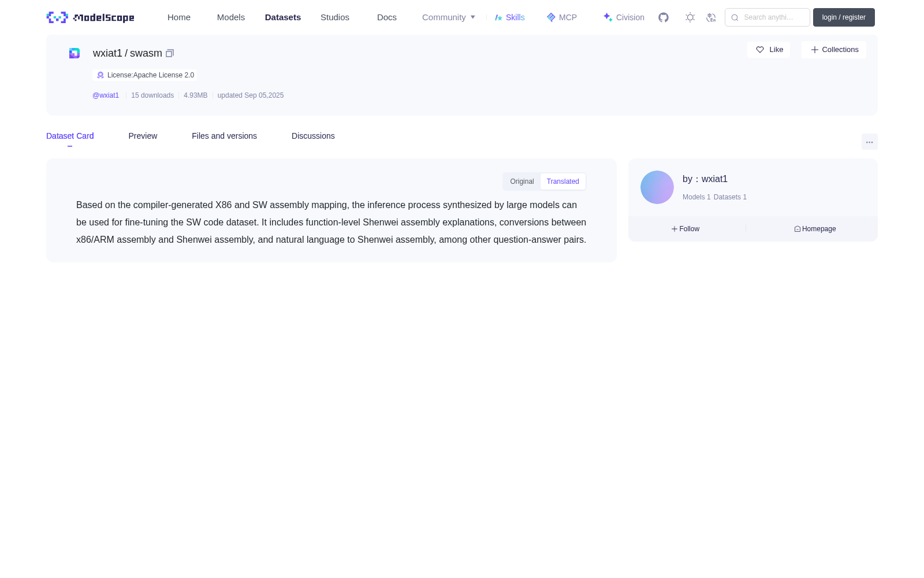Switch to the Discussions tab
Image resolution: width=924 pixels, height=578 pixels.
point(313,136)
